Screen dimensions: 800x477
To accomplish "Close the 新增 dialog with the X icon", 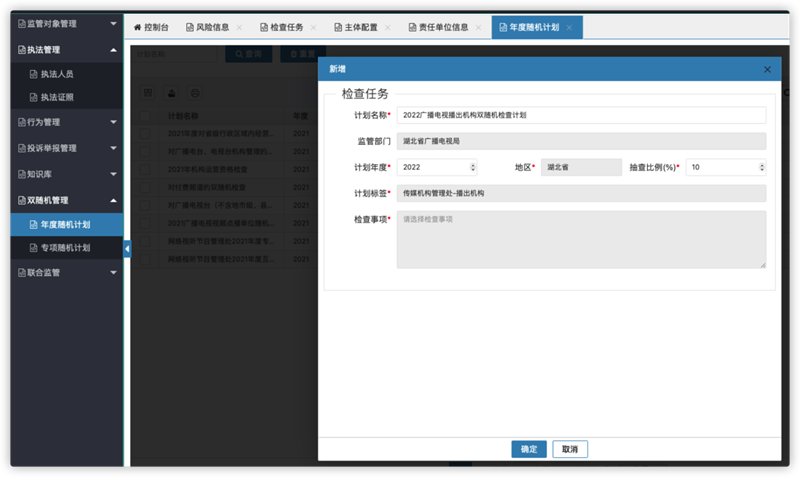I will coord(767,69).
